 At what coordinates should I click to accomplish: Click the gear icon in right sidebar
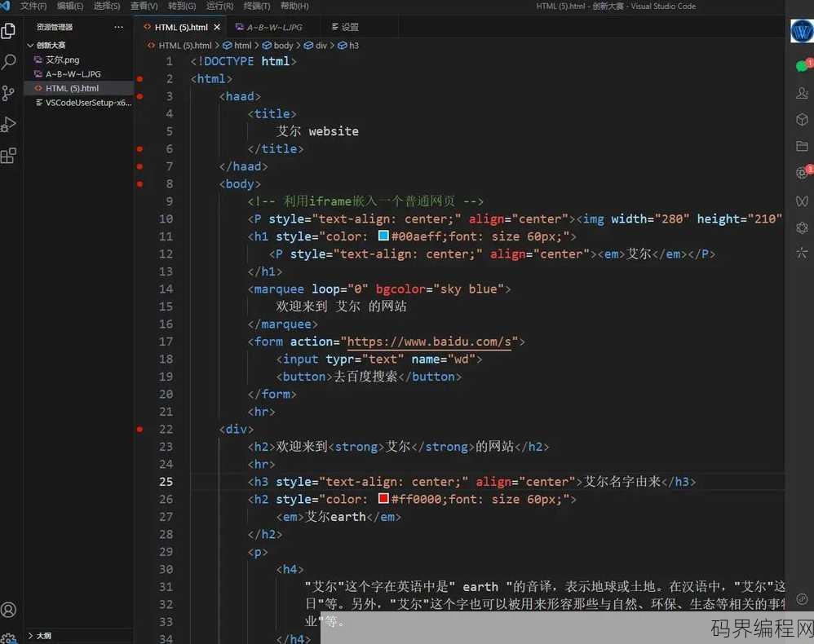click(802, 227)
